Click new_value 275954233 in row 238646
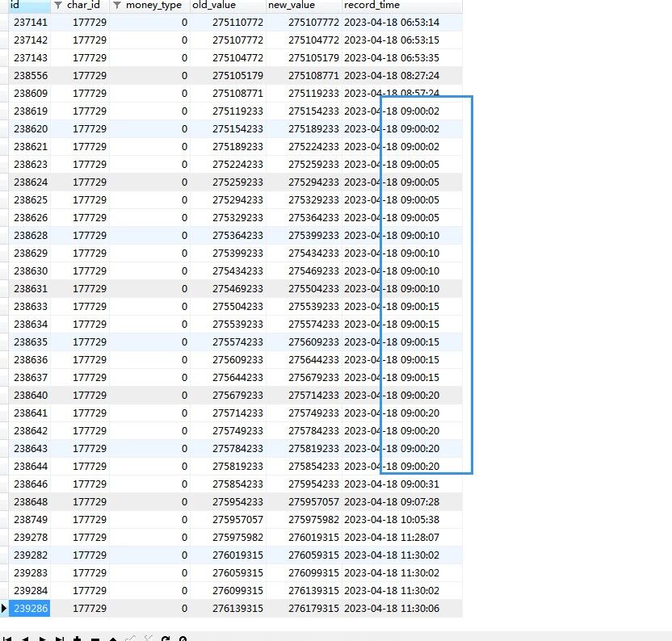 [313, 484]
